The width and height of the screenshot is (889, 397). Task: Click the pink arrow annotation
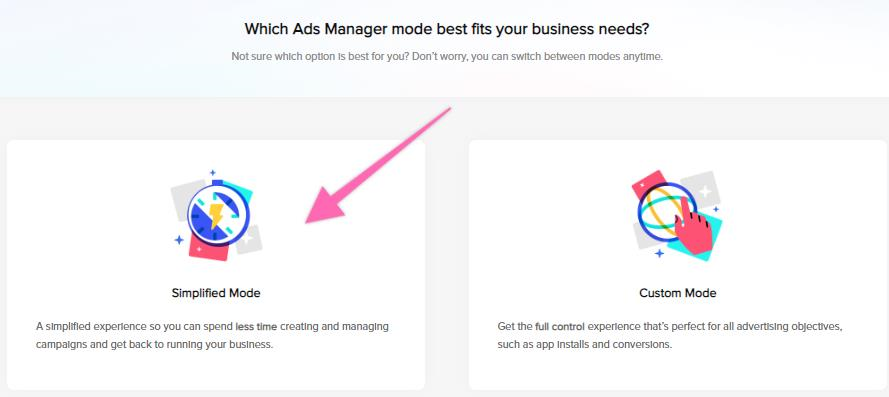pos(379,165)
